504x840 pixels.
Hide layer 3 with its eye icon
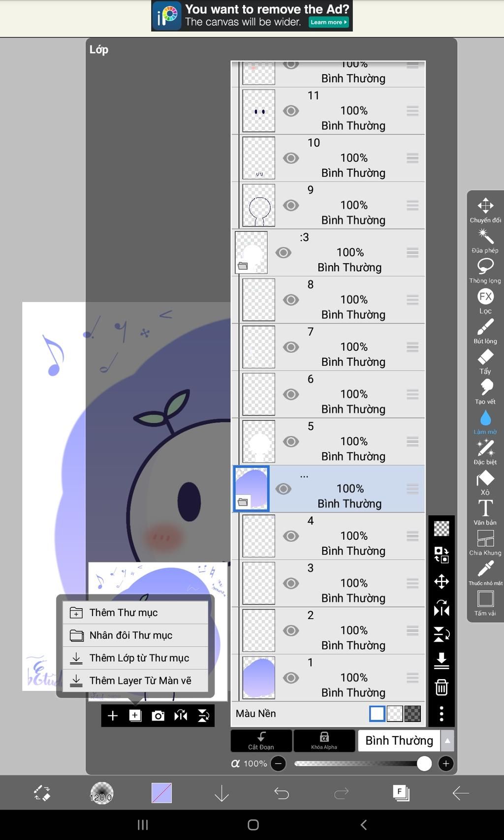coord(291,583)
